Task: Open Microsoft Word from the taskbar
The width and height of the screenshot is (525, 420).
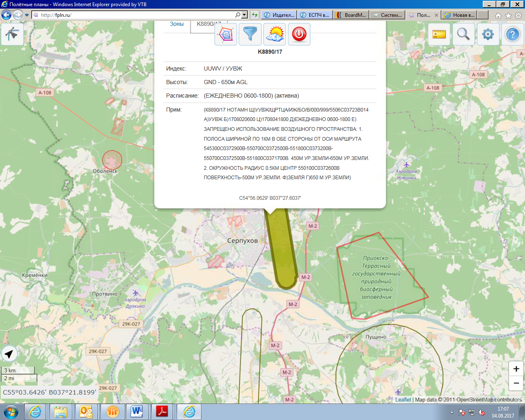Action: tap(137, 411)
